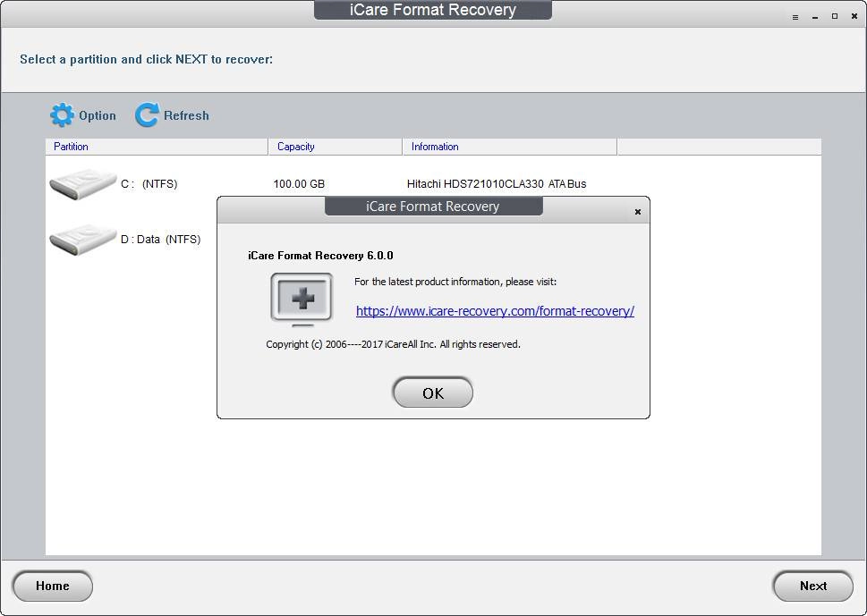Sort by Partition column header
Viewport: 867px width, 616px height.
tap(157, 147)
